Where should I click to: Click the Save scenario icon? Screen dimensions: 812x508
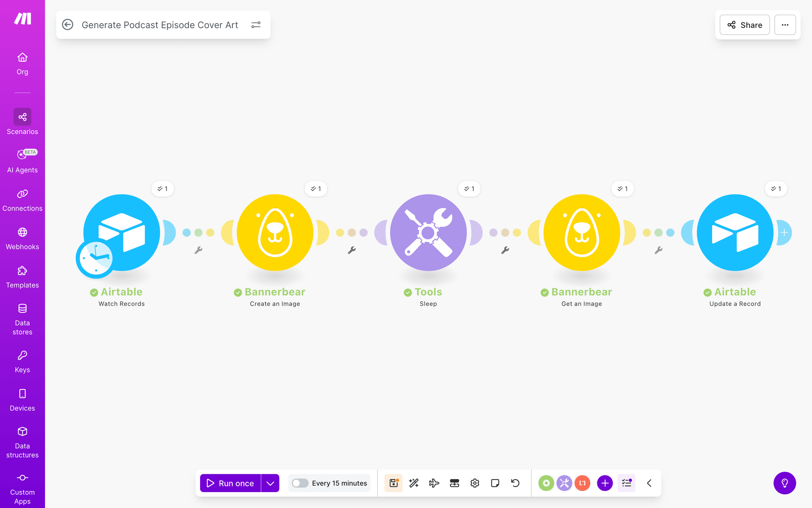point(393,483)
